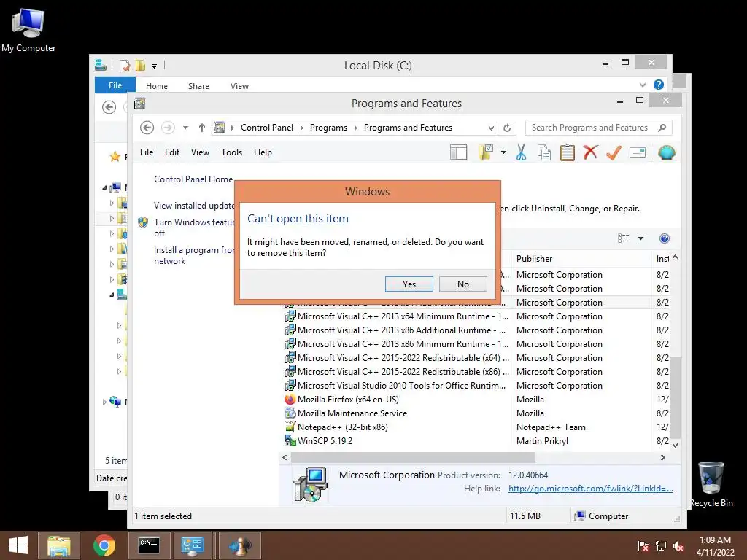Click Install a program from the network
The width and height of the screenshot is (747, 560).
pyautogui.click(x=194, y=255)
